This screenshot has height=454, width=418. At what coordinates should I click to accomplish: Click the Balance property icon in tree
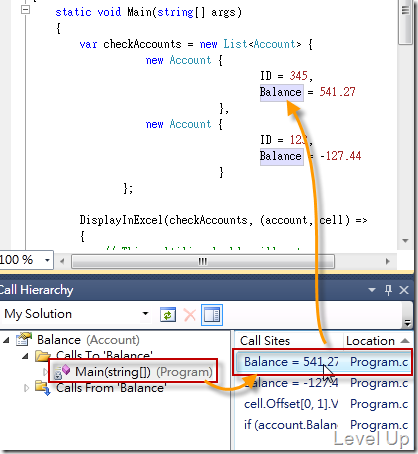click(23, 340)
